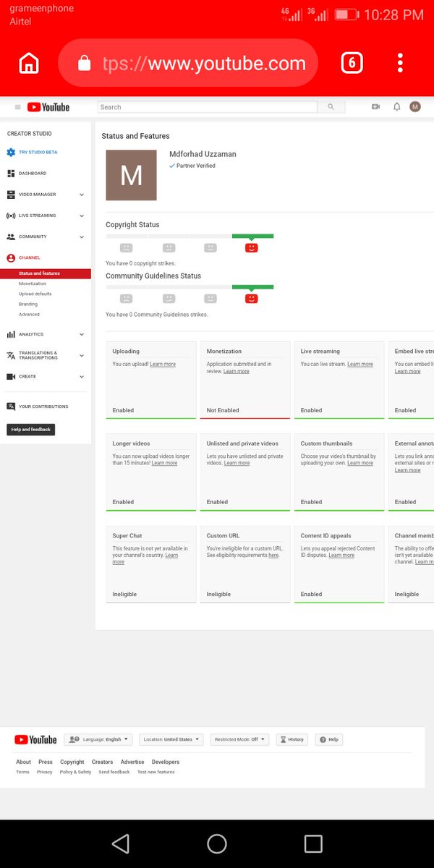
Task: Open Upload defaults in channel menu
Action: 35,294
